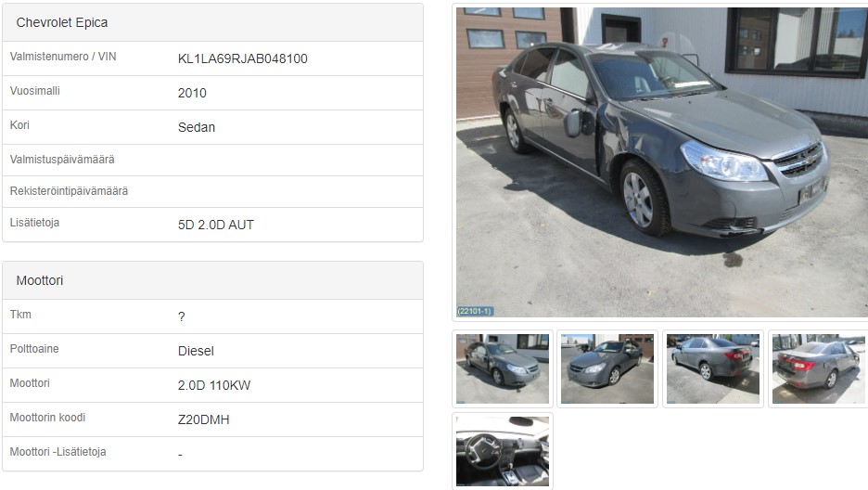Click the Vuosimalli value 2010

(x=192, y=93)
